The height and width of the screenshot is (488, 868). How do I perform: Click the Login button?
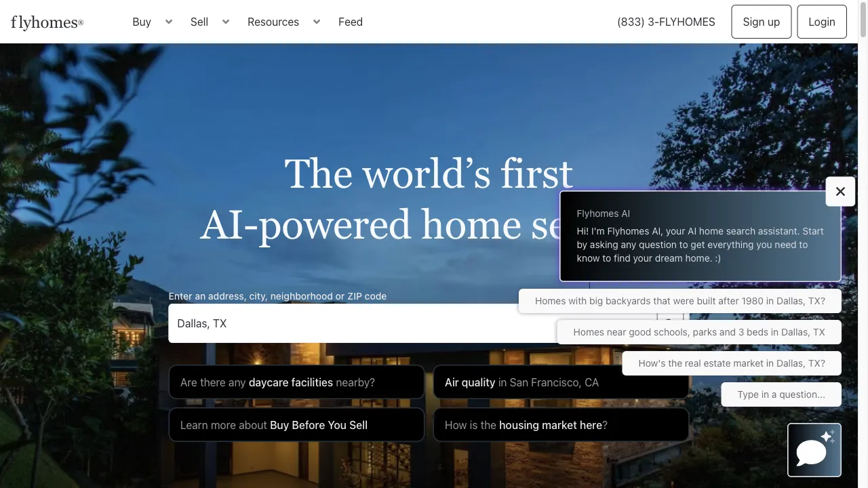[x=822, y=22]
